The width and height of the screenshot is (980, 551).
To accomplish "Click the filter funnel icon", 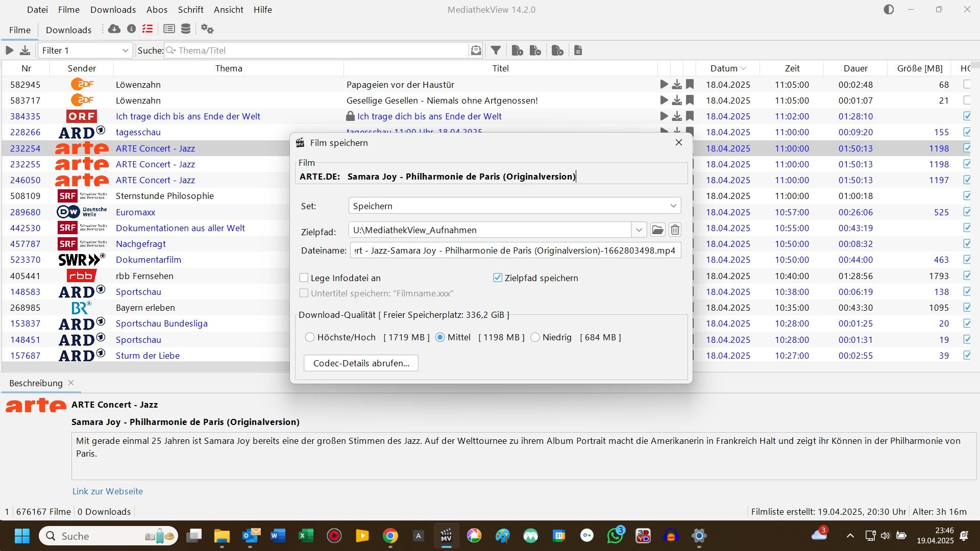I will coord(495,51).
